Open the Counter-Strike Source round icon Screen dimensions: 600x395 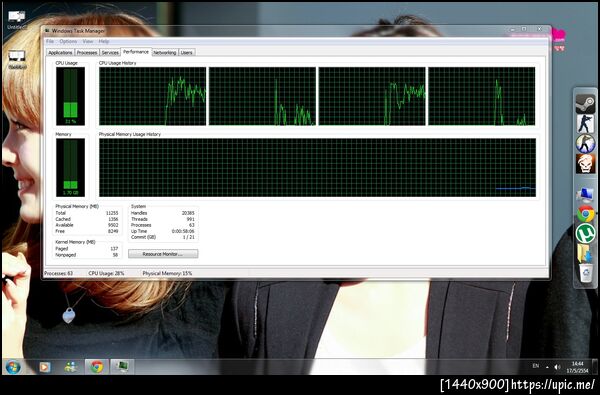pyautogui.click(x=585, y=144)
